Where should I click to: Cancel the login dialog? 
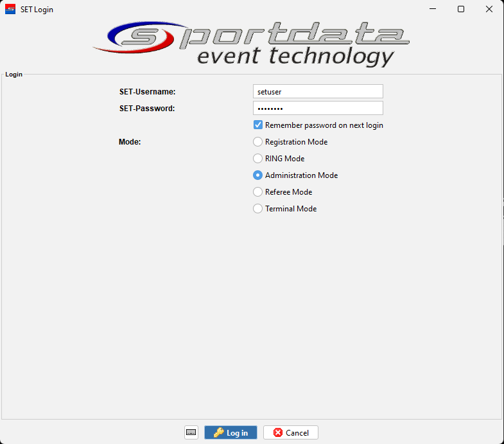pyautogui.click(x=291, y=432)
